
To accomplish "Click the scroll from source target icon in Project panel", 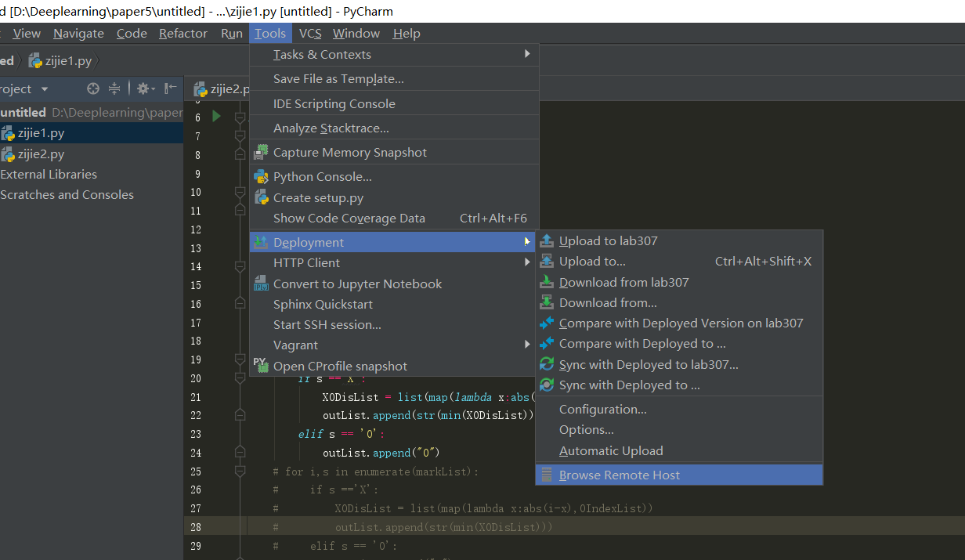I will [x=93, y=89].
